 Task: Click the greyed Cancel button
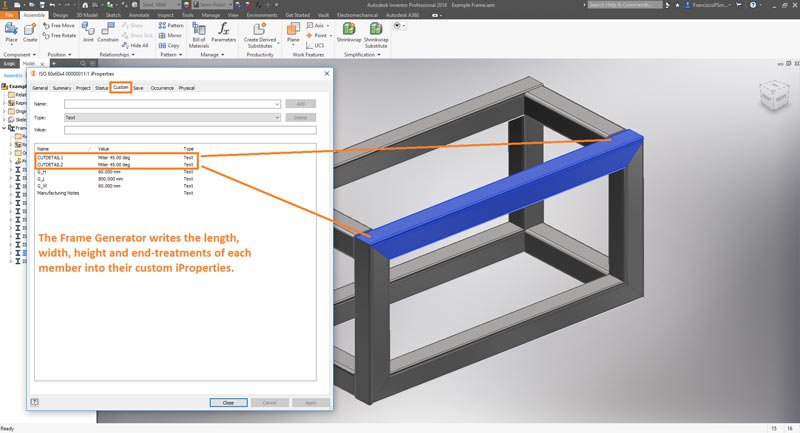[269, 402]
